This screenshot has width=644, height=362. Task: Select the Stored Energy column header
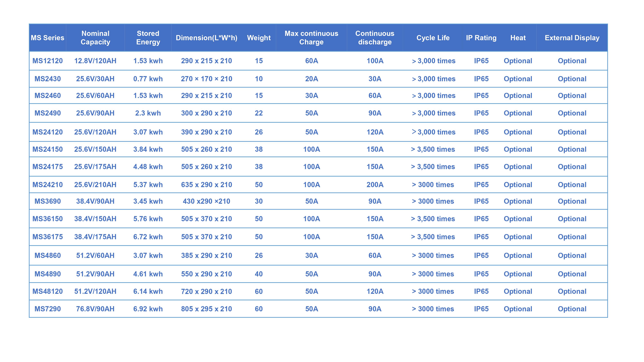148,38
